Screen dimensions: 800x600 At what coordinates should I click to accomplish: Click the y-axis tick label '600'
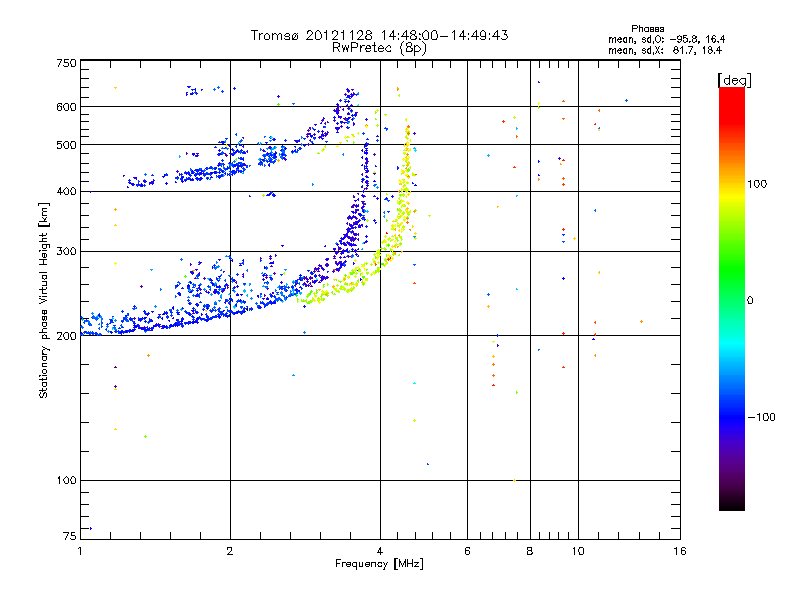[67, 107]
